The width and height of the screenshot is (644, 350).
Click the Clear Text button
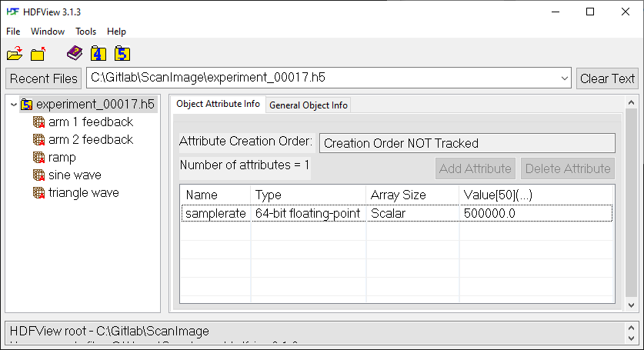(607, 78)
